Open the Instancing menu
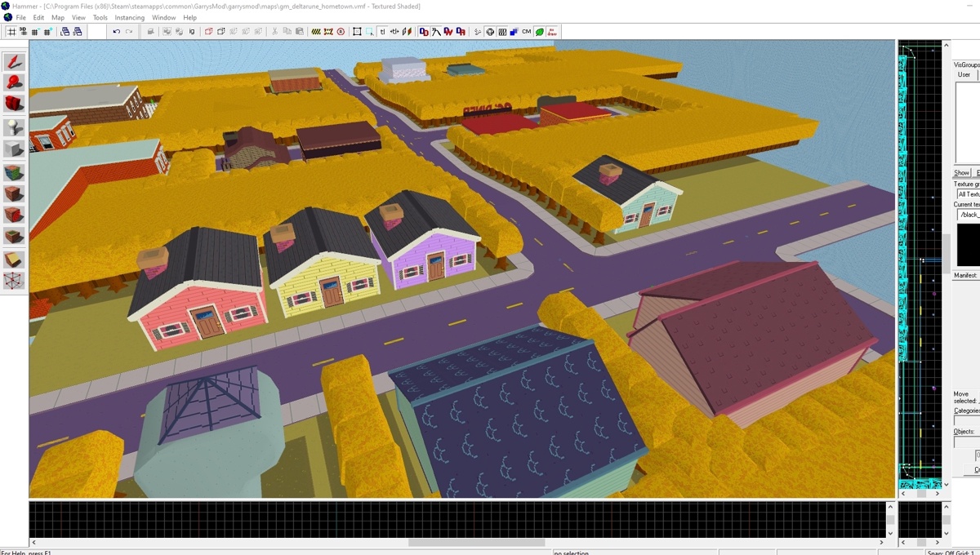 [x=129, y=17]
